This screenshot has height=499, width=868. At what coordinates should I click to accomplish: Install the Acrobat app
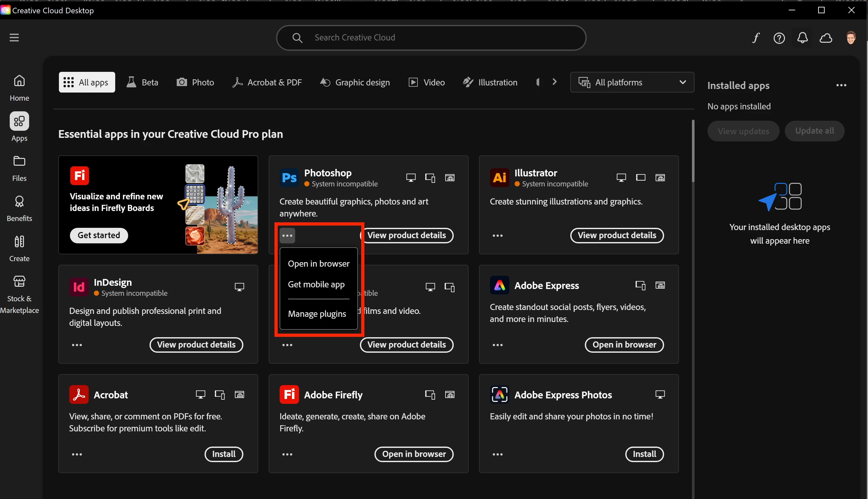click(x=223, y=454)
